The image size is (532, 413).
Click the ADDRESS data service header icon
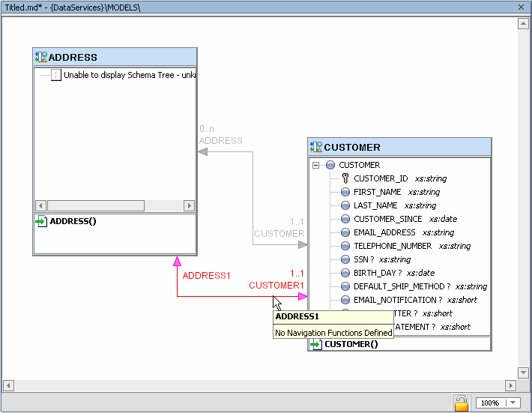point(41,57)
